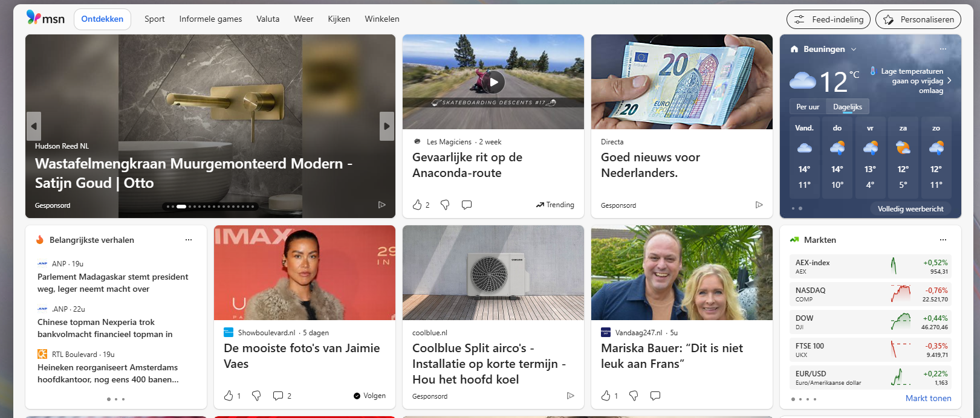Viewport: 980px width, 418px height.
Task: Open Volledig weerbericht button
Action: tap(910, 209)
